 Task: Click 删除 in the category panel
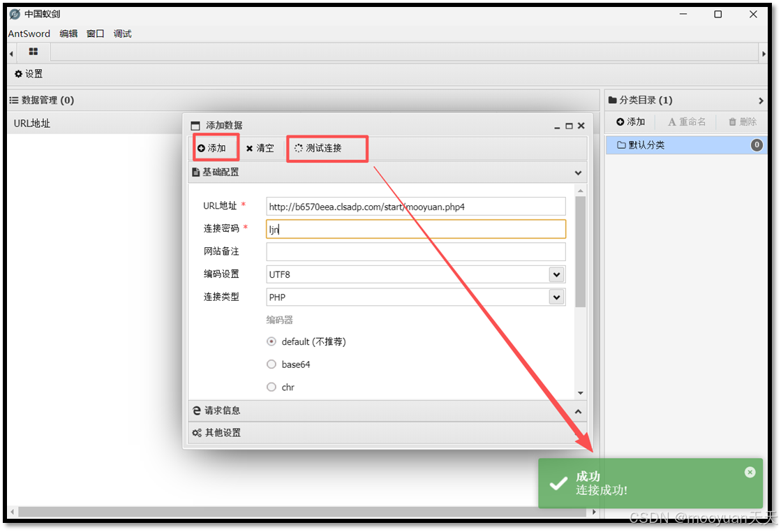743,122
